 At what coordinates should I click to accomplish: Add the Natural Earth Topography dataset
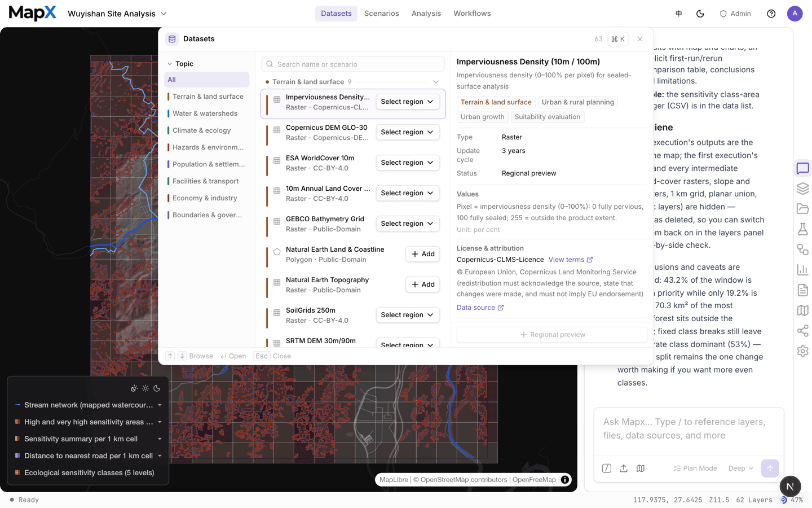(x=422, y=284)
